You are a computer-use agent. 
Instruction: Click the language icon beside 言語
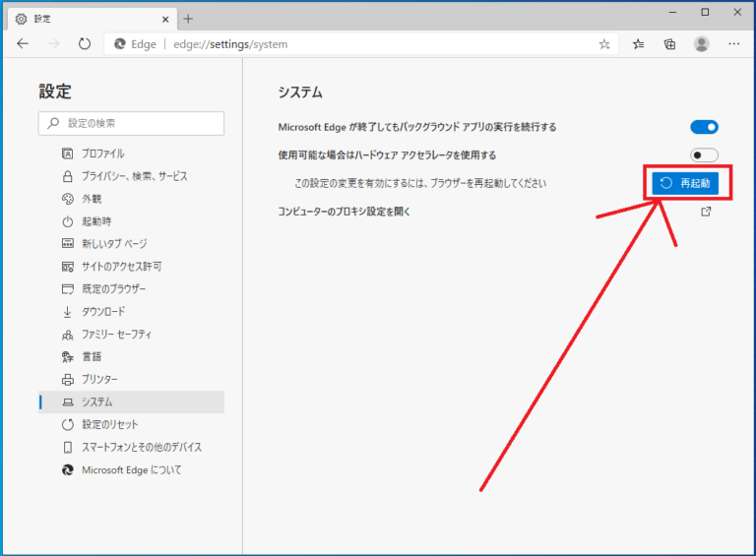click(x=68, y=357)
